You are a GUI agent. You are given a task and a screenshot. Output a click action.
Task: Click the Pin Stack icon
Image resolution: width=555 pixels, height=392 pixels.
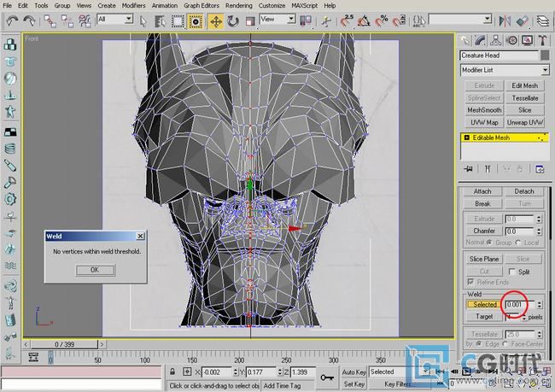468,169
